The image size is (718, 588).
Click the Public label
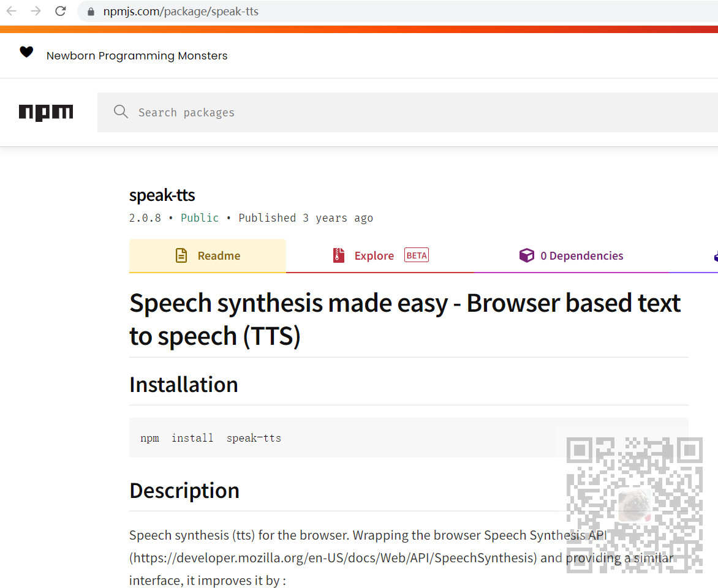point(200,218)
